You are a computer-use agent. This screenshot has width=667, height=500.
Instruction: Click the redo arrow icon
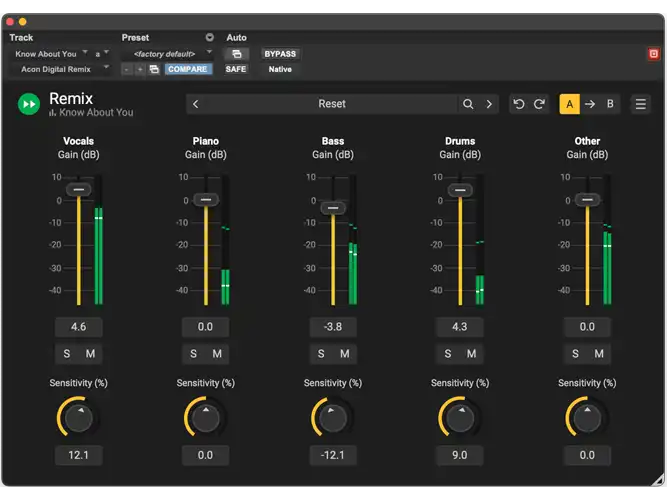pyautogui.click(x=539, y=104)
